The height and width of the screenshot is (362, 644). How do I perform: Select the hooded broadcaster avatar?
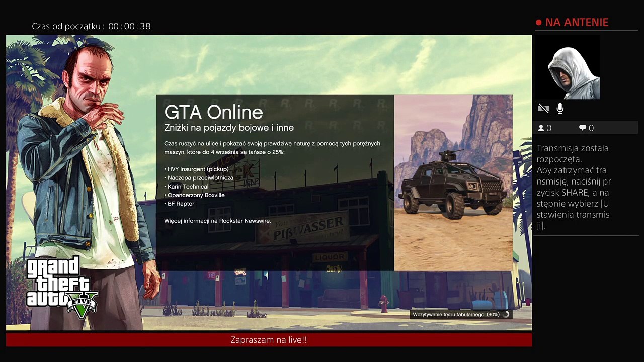[568, 67]
